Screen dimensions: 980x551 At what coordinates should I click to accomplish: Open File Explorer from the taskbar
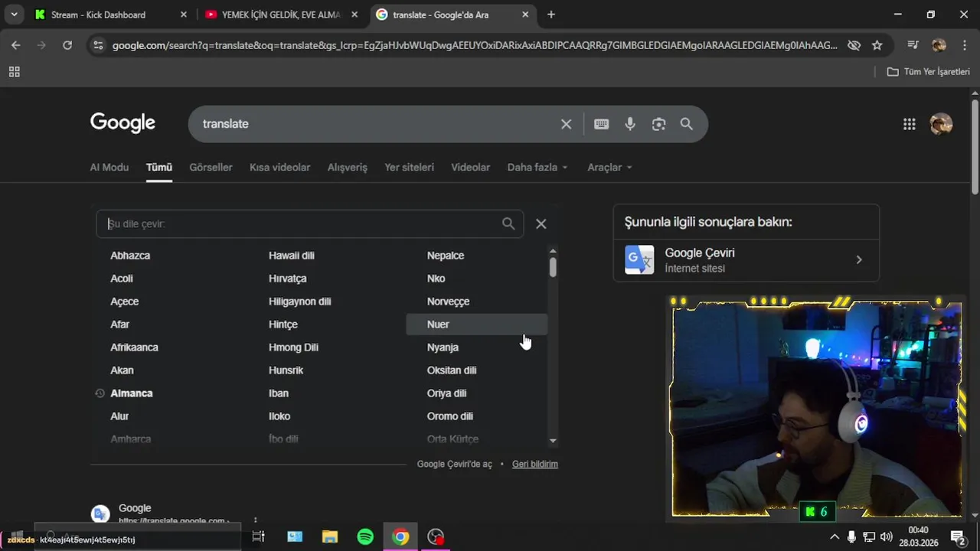[330, 536]
